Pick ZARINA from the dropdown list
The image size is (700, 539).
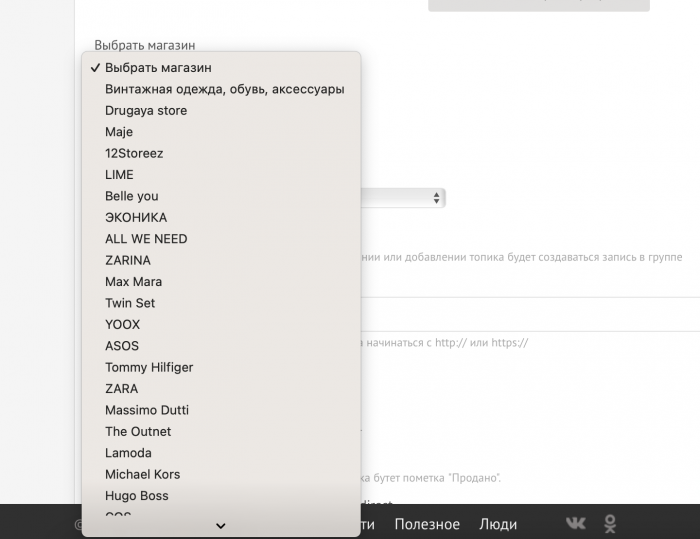click(221, 260)
